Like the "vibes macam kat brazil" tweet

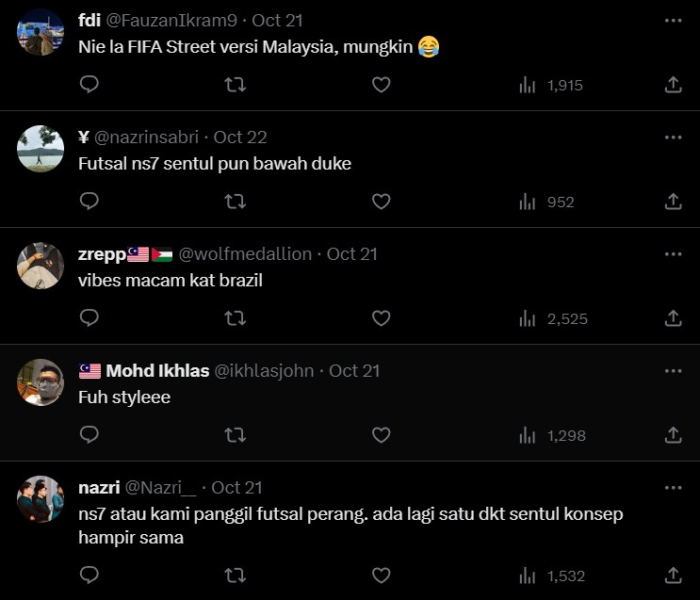(x=381, y=318)
